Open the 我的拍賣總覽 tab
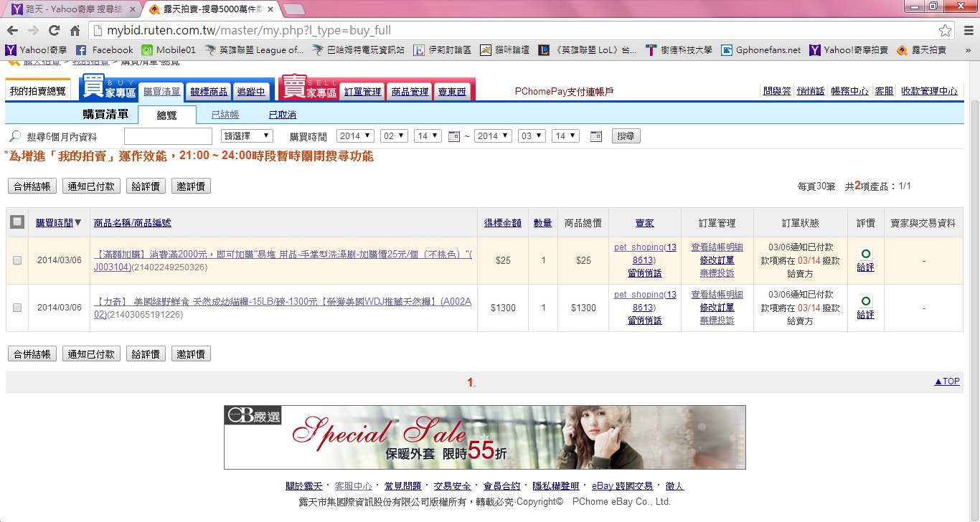This screenshot has width=980, height=522. (38, 91)
